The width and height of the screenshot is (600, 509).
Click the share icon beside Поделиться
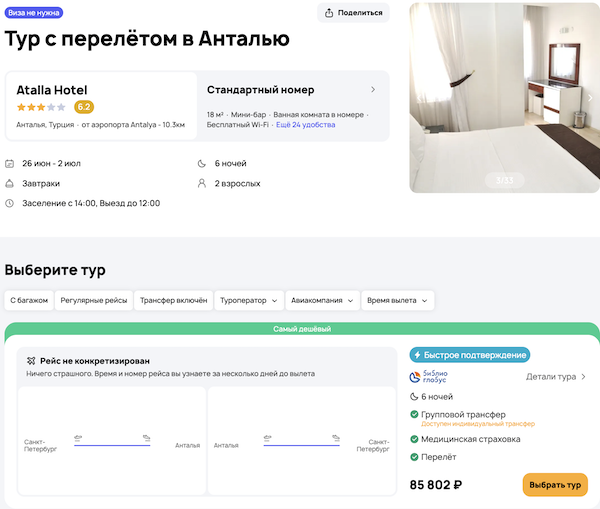pyautogui.click(x=331, y=13)
